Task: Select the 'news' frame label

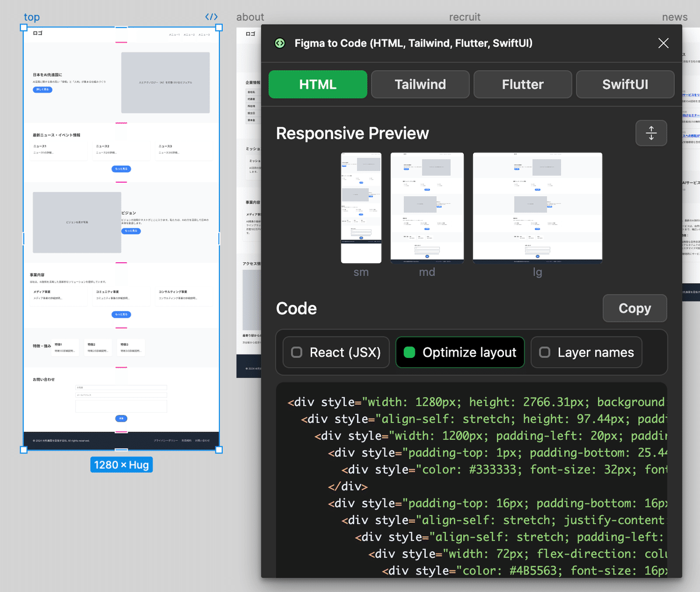Action: (674, 17)
